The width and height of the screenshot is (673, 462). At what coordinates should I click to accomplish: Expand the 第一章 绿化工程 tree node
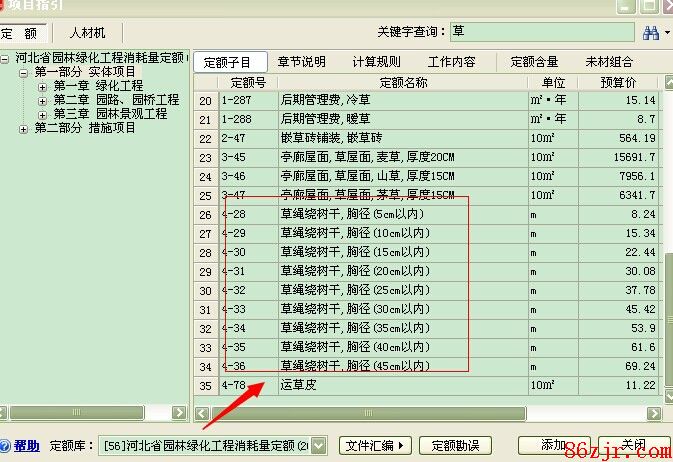[42, 86]
